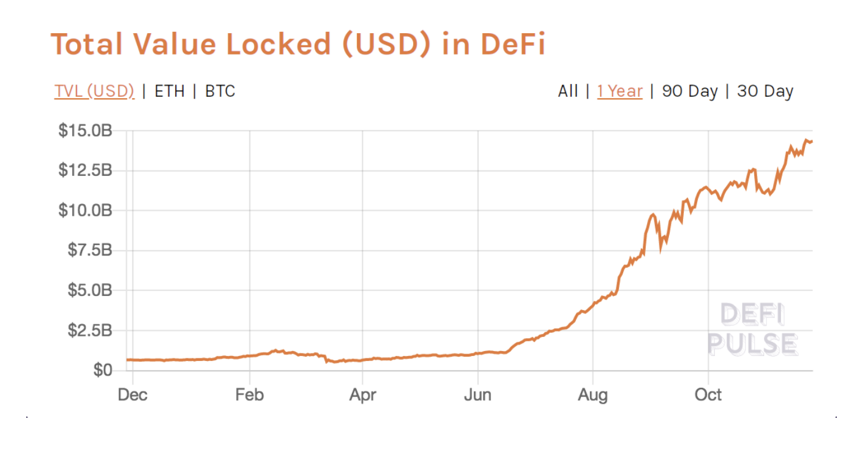Click the $5.0B y-axis label
This screenshot has height=462, width=868.
tap(89, 290)
